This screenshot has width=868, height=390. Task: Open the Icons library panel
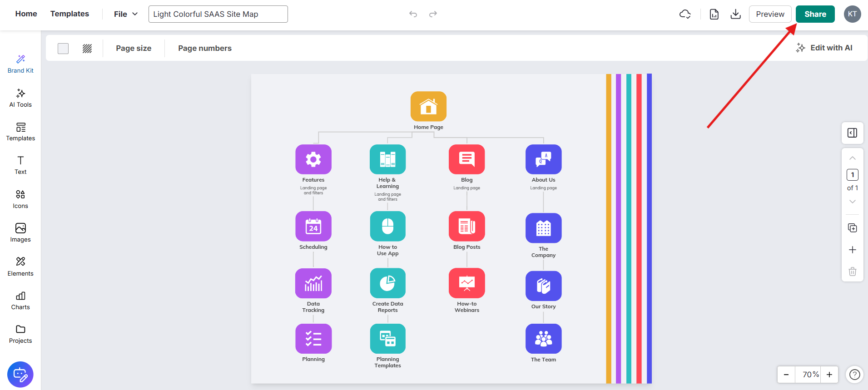tap(20, 199)
